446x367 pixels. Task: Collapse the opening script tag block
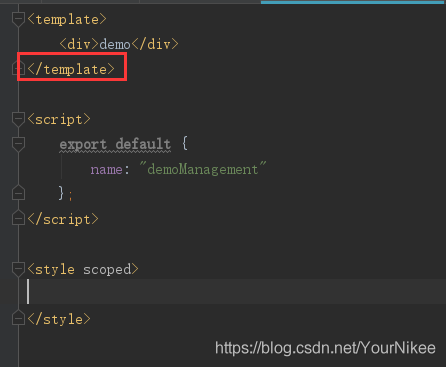pos(18,119)
